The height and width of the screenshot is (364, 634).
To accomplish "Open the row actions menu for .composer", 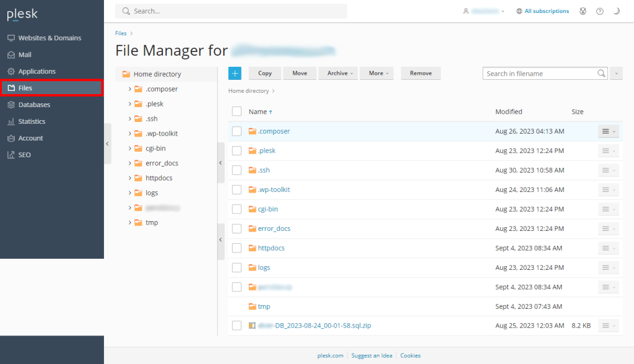I will click(608, 131).
